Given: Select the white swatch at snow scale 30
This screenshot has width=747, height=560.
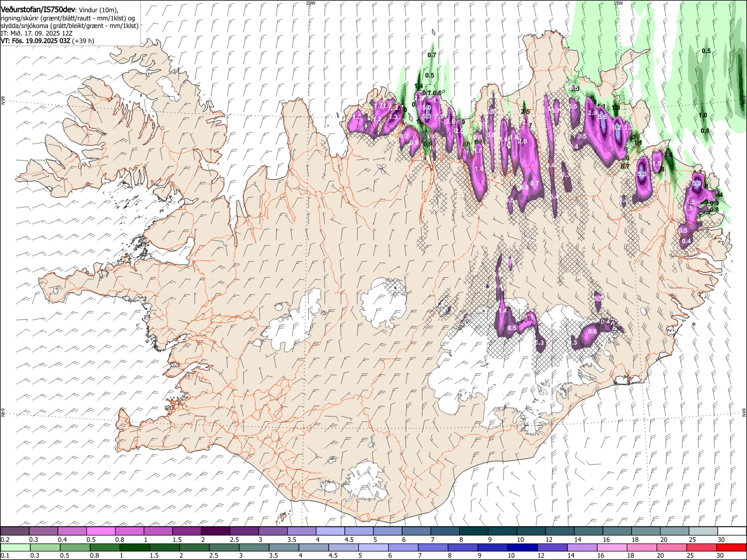Looking at the screenshot, I should click(x=731, y=531).
